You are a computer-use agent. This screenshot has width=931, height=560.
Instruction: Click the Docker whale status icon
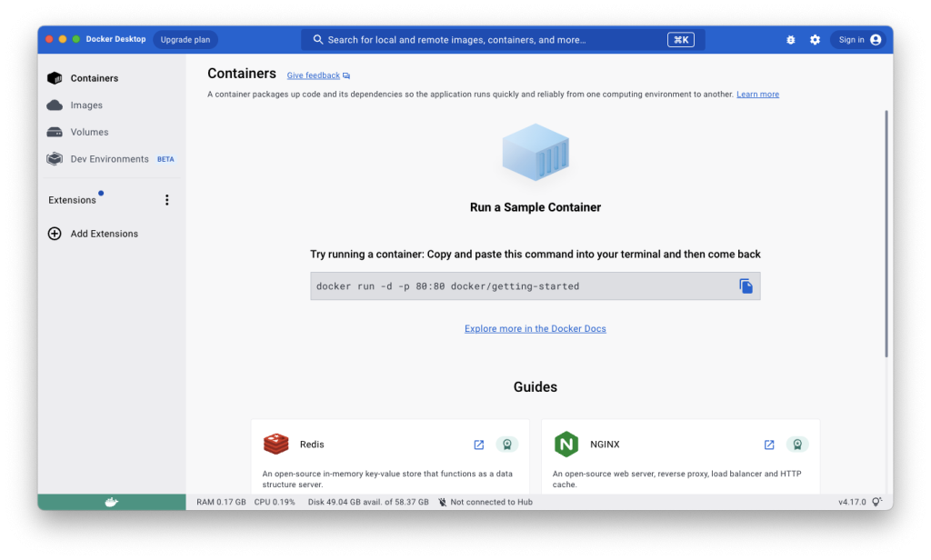[x=112, y=503]
